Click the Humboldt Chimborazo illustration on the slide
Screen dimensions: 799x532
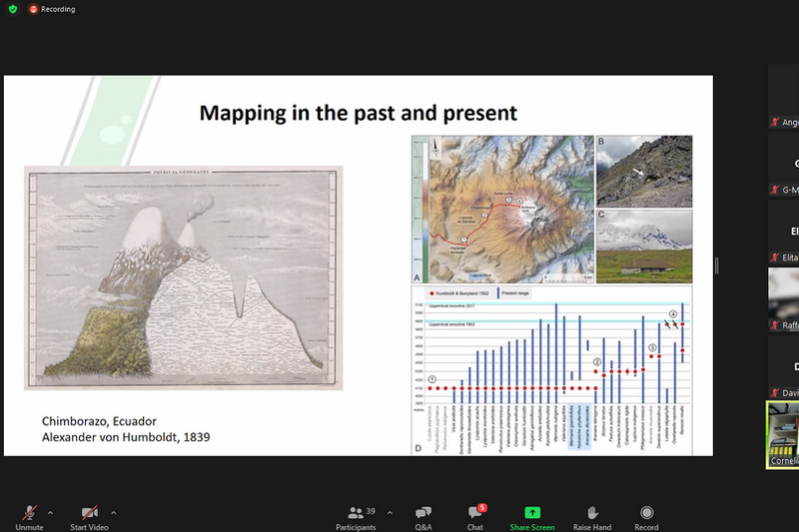click(184, 277)
